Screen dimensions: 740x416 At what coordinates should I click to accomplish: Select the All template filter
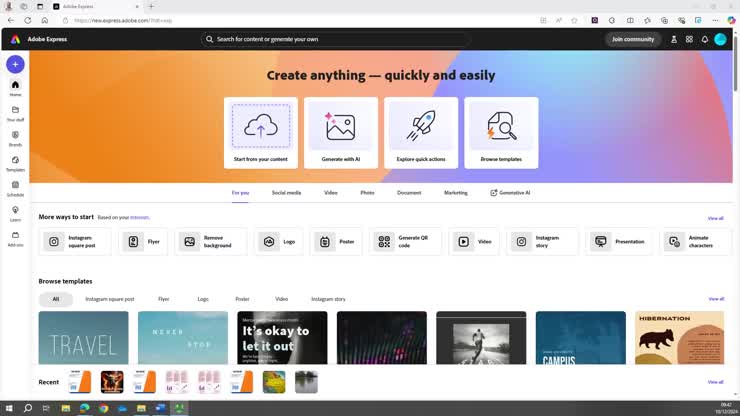[56, 299]
